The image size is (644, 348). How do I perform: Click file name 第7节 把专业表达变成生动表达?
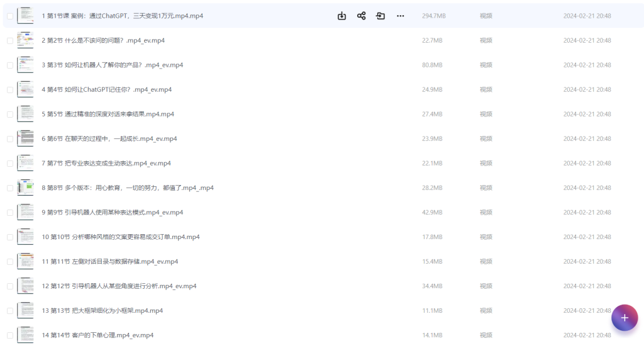pyautogui.click(x=106, y=163)
